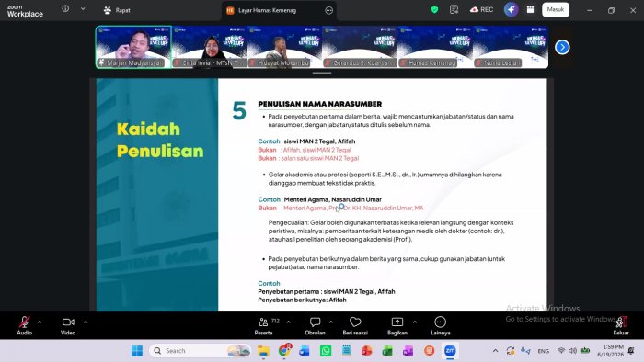Image resolution: width=644 pixels, height=362 pixels.
Task: Expand share options arrow beside Bagikan
Action: pos(415,322)
